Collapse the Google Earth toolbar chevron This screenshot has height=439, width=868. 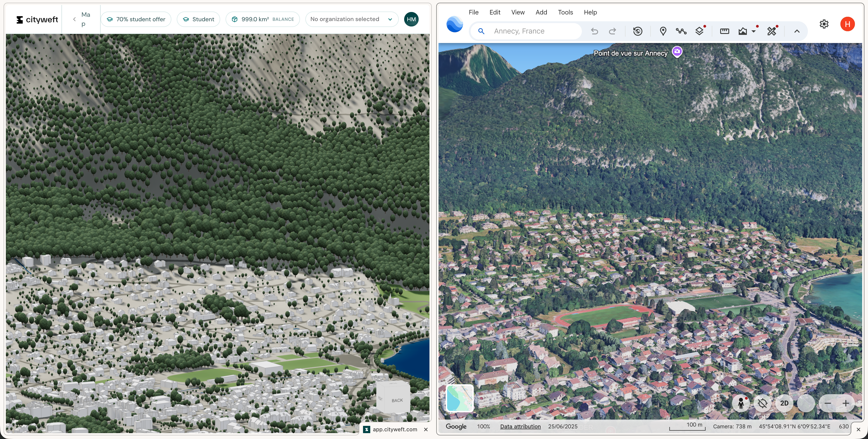pos(797,31)
